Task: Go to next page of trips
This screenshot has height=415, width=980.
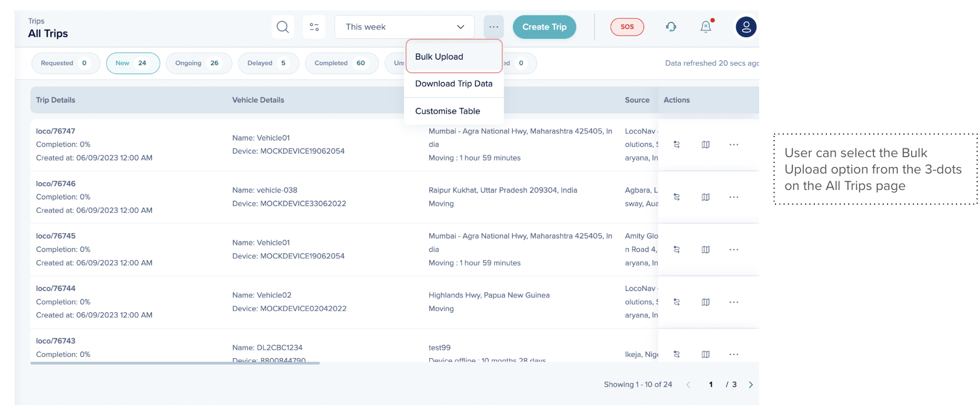Action: point(751,385)
